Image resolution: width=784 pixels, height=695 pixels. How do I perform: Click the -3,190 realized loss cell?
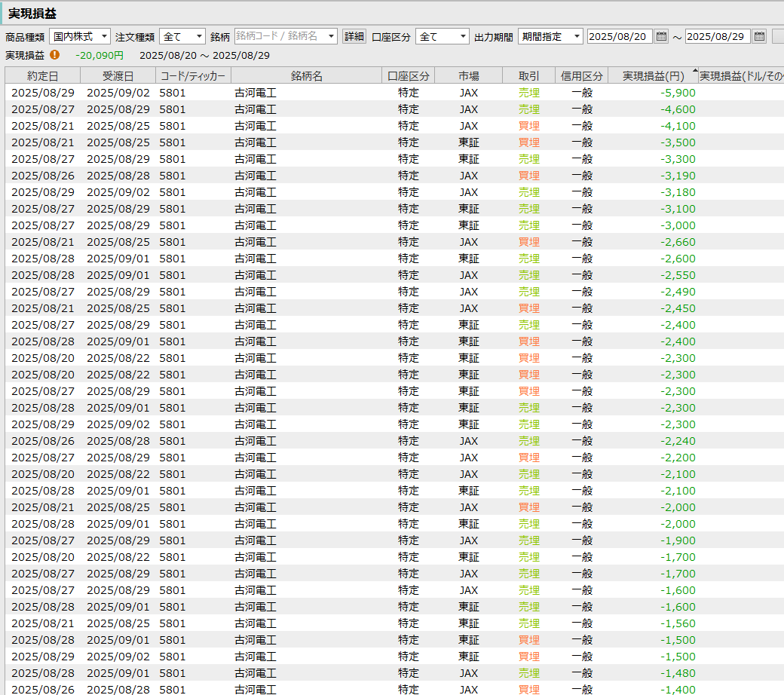678,176
